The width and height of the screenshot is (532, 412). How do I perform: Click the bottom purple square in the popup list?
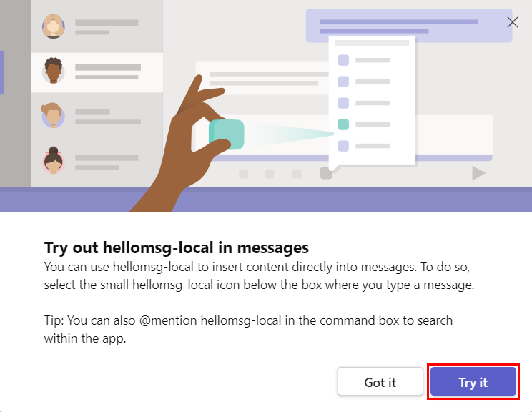pos(343,146)
